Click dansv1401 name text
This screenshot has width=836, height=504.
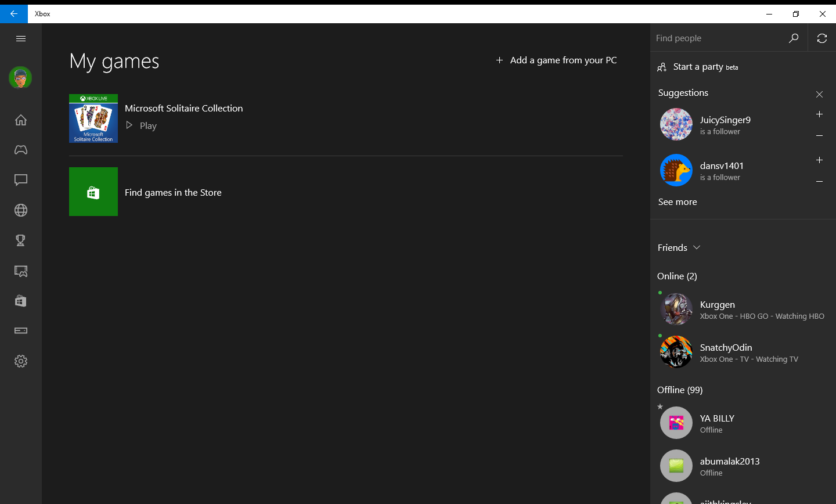[722, 166]
